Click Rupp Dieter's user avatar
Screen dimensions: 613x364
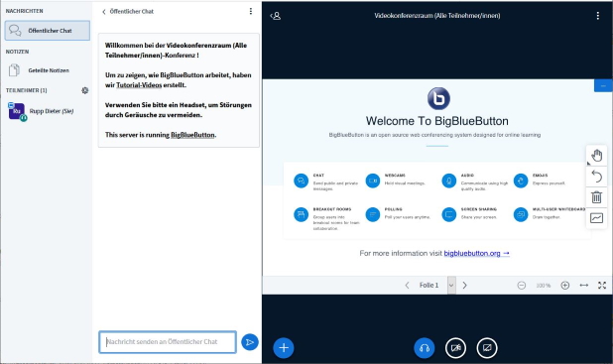pyautogui.click(x=17, y=111)
